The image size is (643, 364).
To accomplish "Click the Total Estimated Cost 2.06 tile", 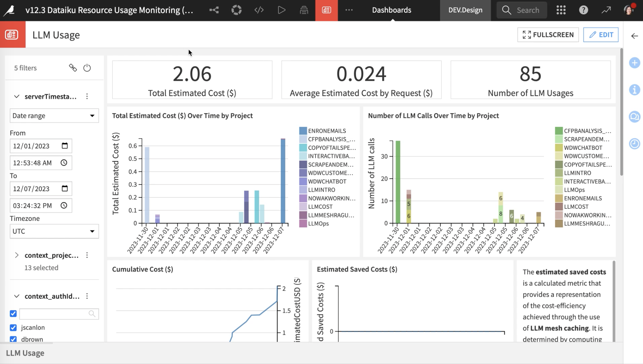I will click(192, 79).
